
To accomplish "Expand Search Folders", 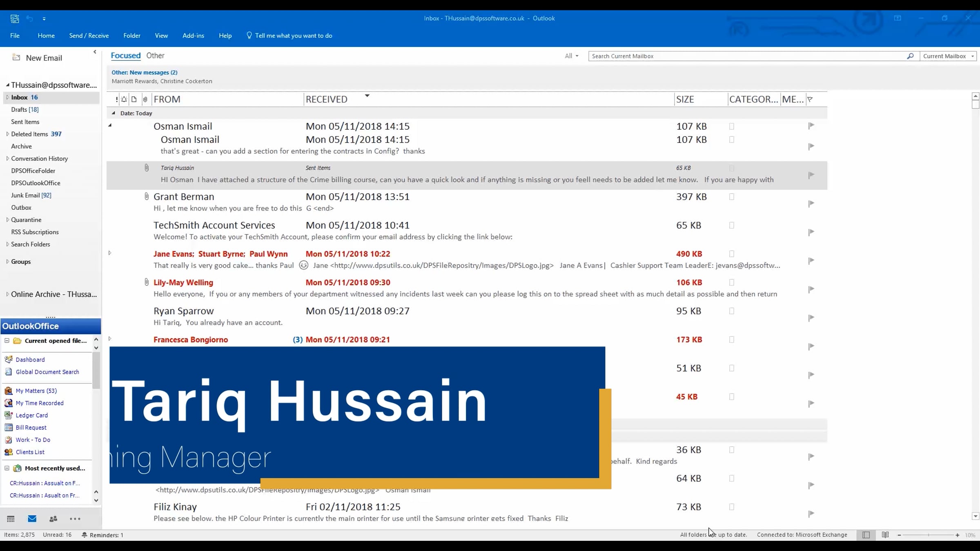I will (x=7, y=244).
